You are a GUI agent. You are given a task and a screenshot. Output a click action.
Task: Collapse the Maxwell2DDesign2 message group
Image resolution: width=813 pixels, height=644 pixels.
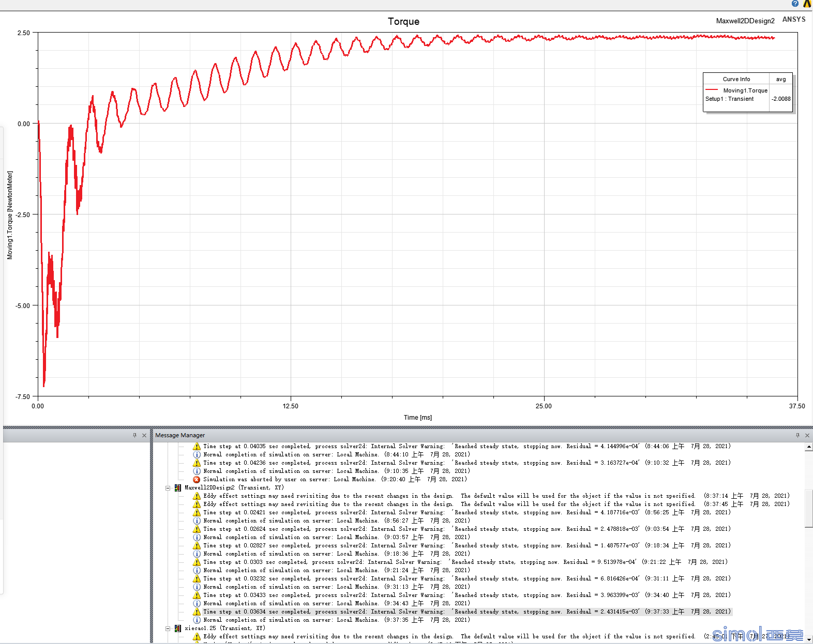click(x=168, y=487)
